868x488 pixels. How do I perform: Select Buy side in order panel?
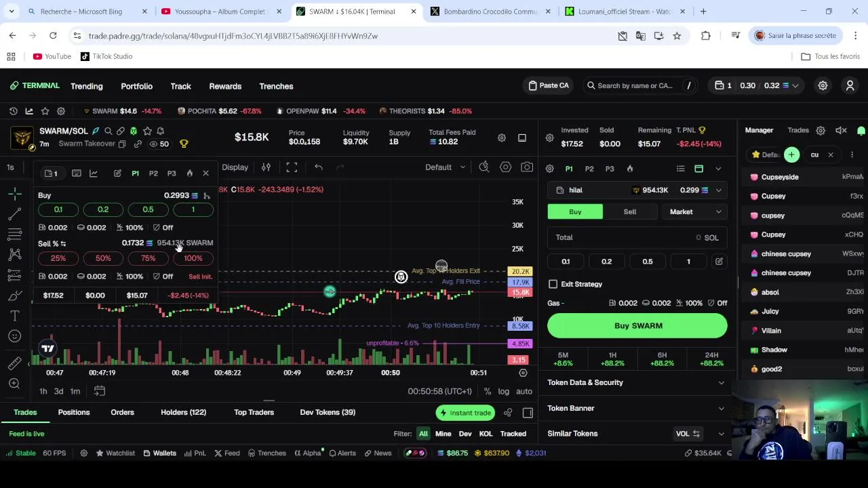[x=575, y=211]
